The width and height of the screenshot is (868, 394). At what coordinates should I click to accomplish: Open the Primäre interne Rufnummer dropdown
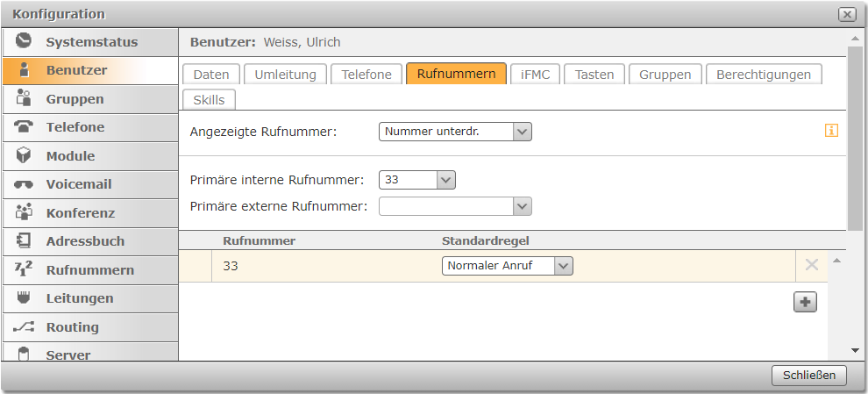tap(445, 180)
